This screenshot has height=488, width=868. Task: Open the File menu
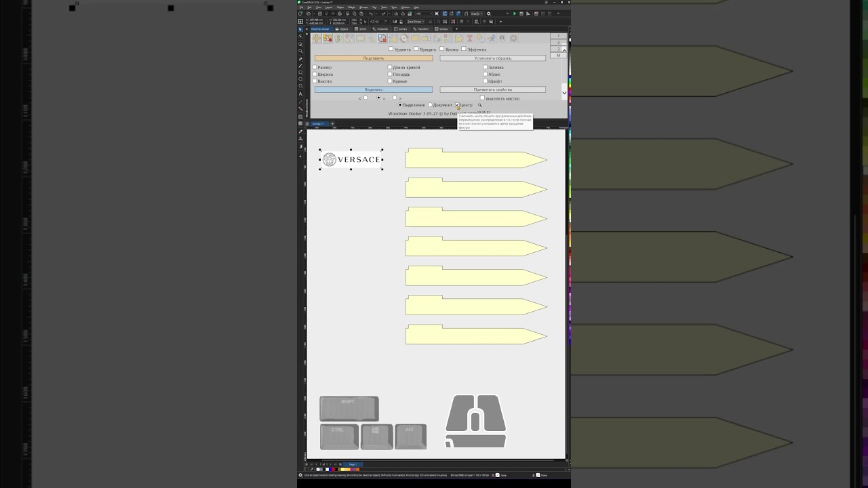(301, 7)
